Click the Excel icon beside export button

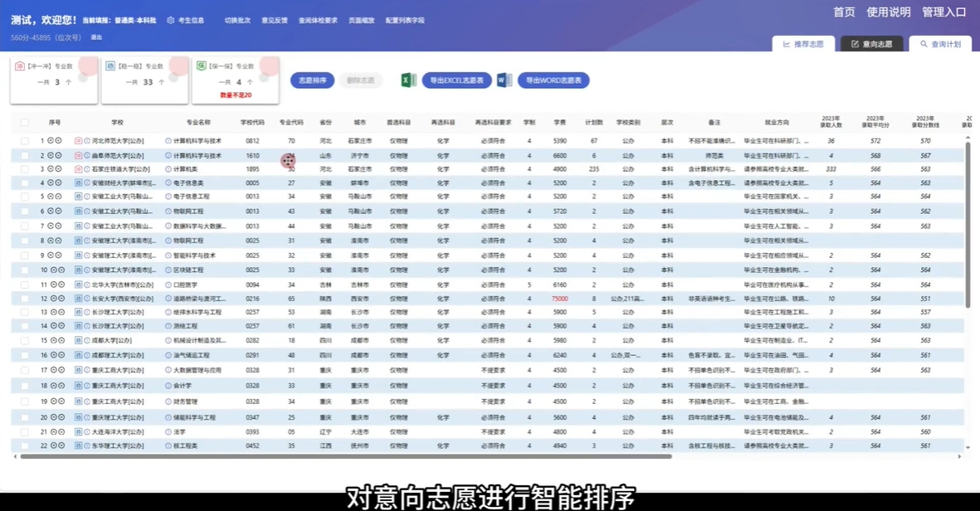408,80
